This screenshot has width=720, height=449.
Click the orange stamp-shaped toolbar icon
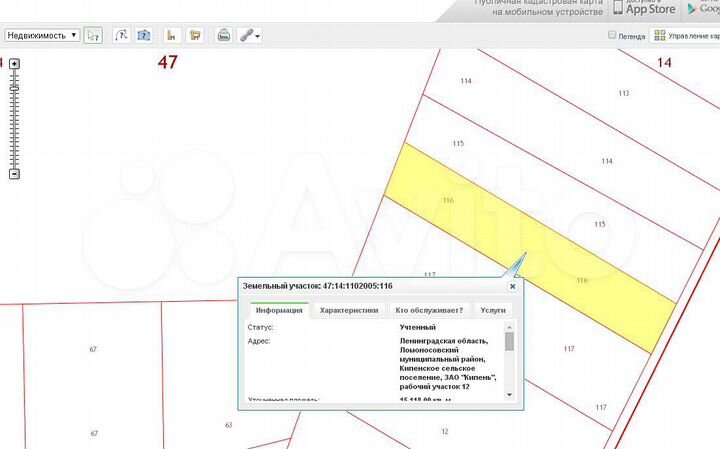(x=195, y=35)
